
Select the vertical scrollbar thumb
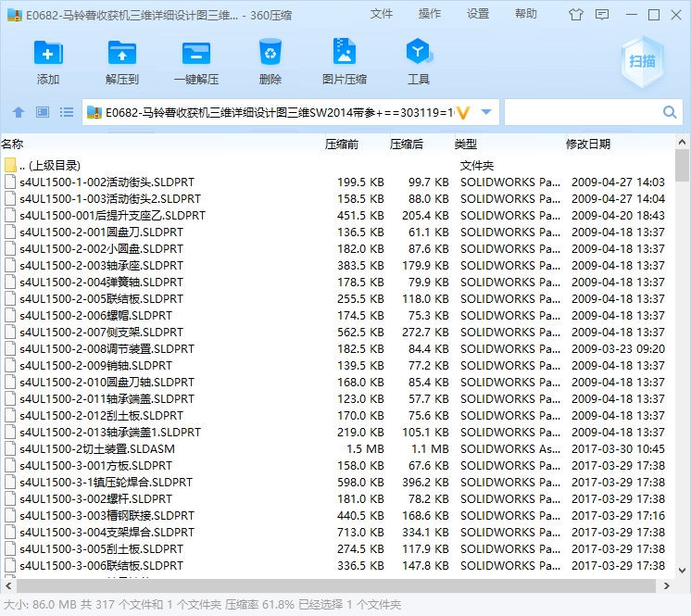coord(682,165)
